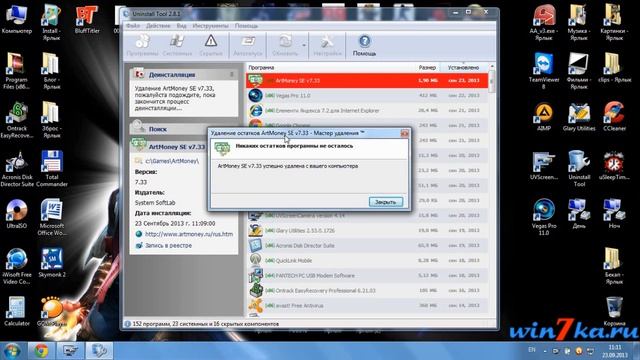640x360 pixels.
Task: Open Запись в реестре registry link
Action: click(x=168, y=246)
